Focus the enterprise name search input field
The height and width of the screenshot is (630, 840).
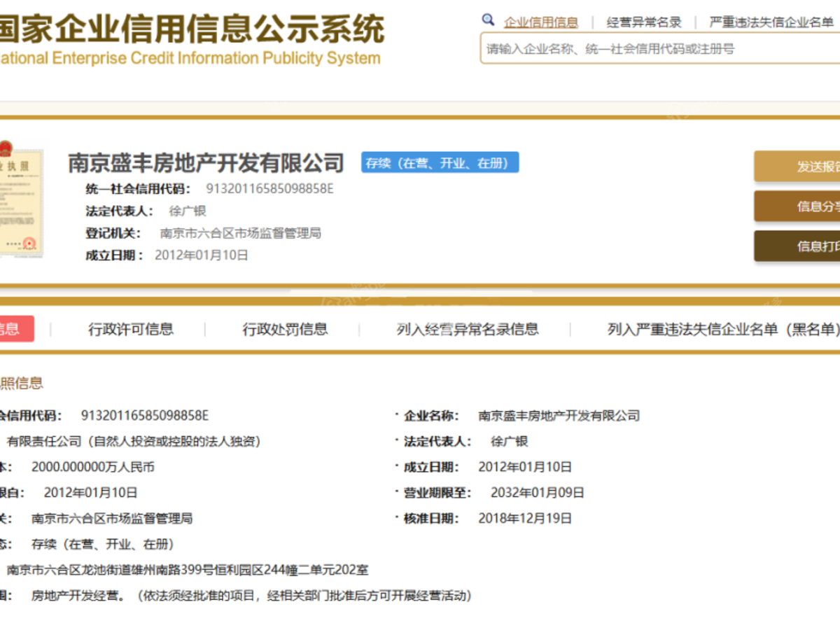coord(660,48)
